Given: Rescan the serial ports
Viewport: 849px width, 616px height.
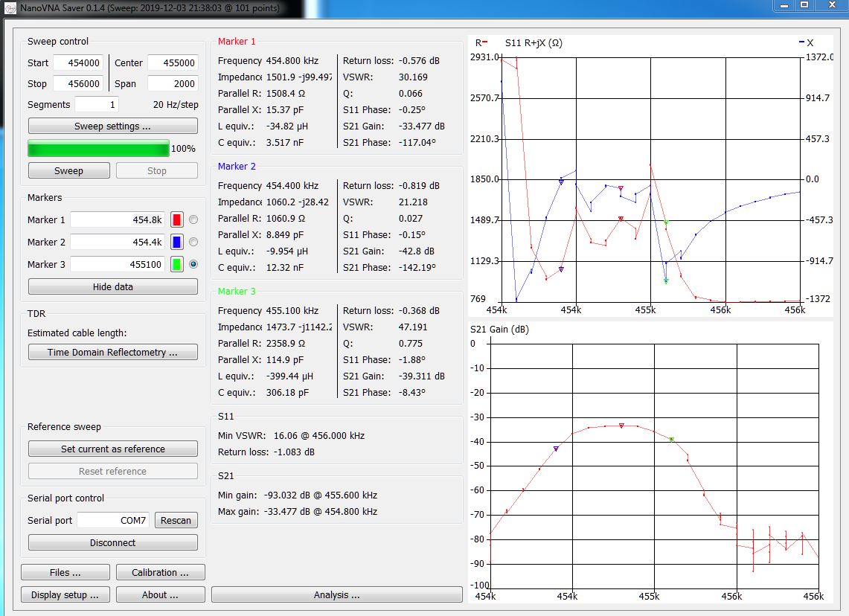Looking at the screenshot, I should click(x=176, y=521).
